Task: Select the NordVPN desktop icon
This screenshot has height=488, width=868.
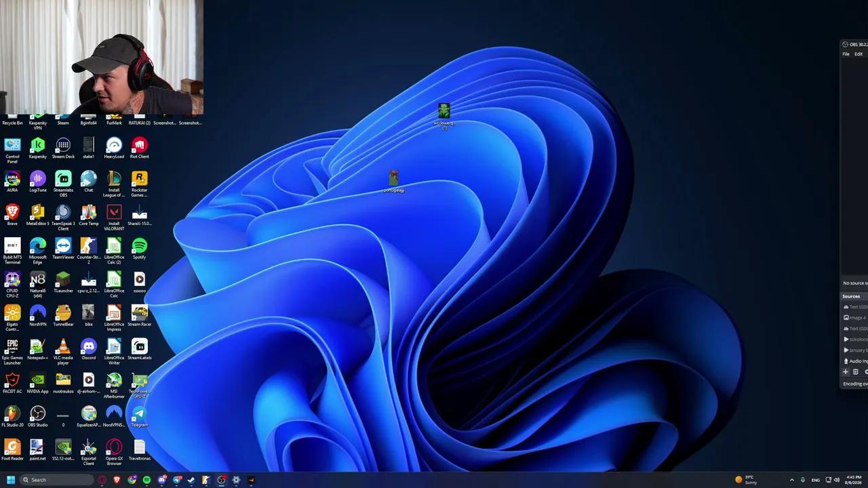Action: (x=37, y=316)
